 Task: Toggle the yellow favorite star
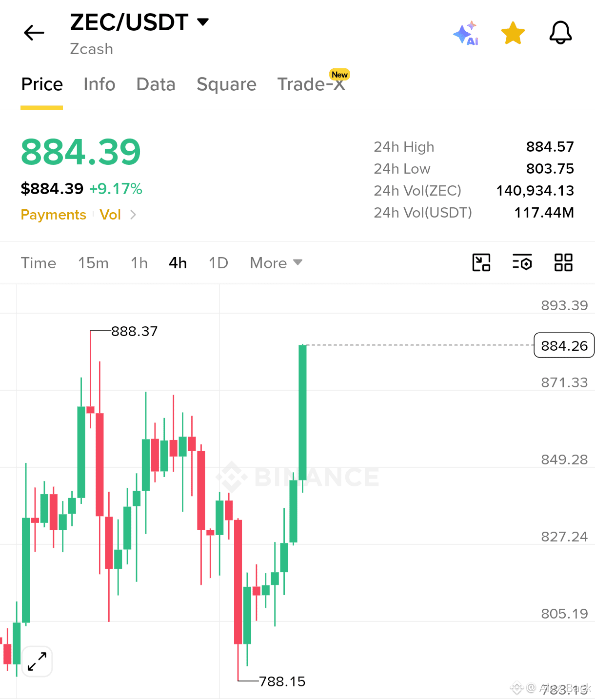point(513,33)
